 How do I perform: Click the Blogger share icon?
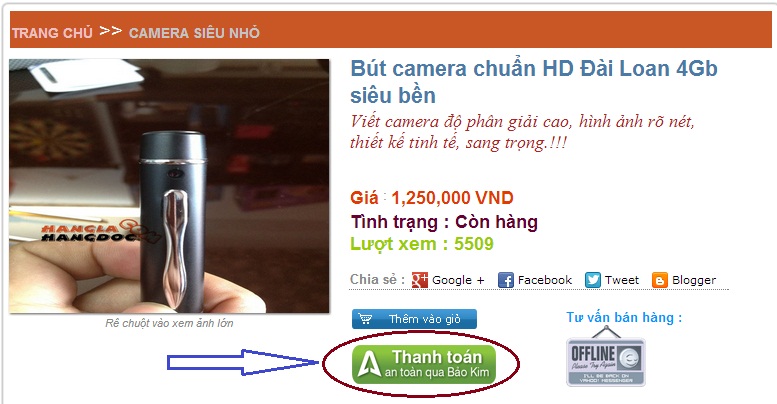pyautogui.click(x=660, y=280)
